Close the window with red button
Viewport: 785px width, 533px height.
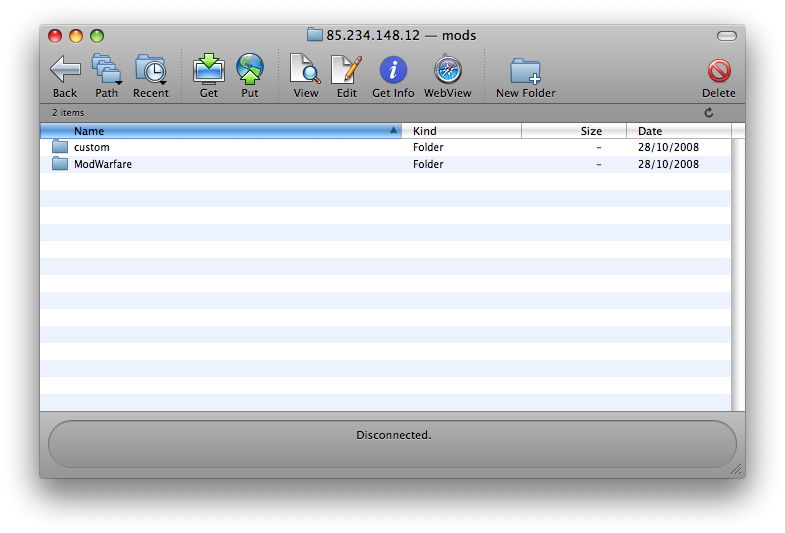(55, 36)
